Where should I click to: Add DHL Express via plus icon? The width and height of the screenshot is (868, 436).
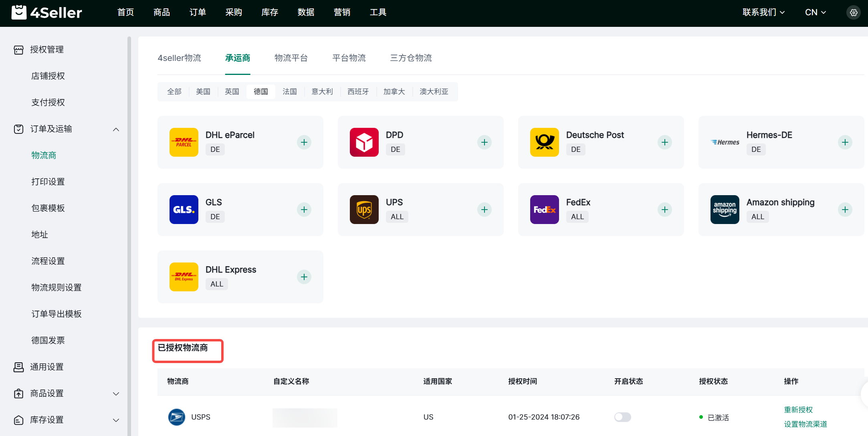(x=304, y=277)
